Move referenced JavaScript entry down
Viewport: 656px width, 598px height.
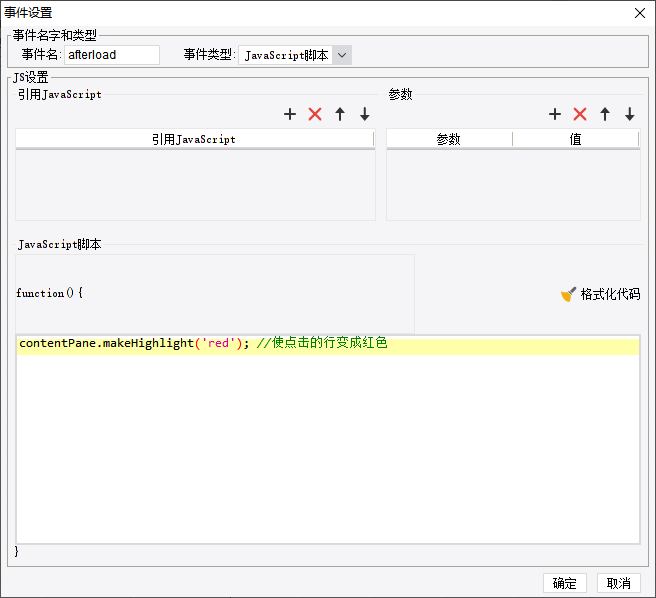(364, 114)
